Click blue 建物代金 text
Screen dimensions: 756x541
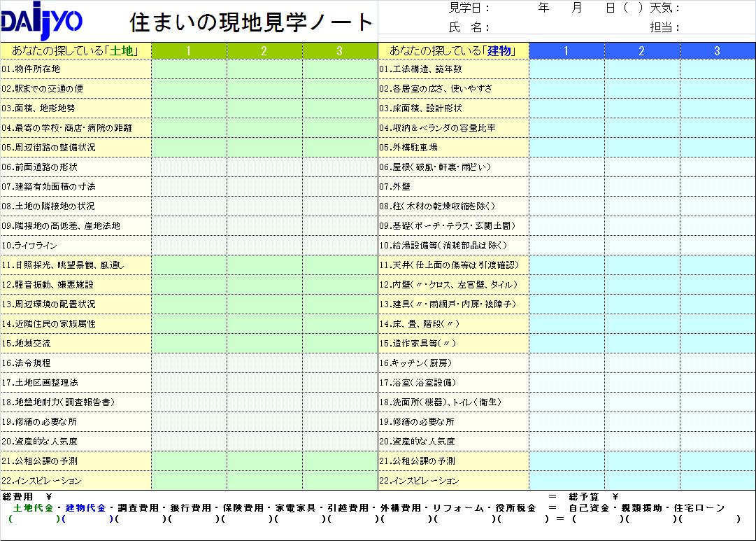click(x=85, y=507)
